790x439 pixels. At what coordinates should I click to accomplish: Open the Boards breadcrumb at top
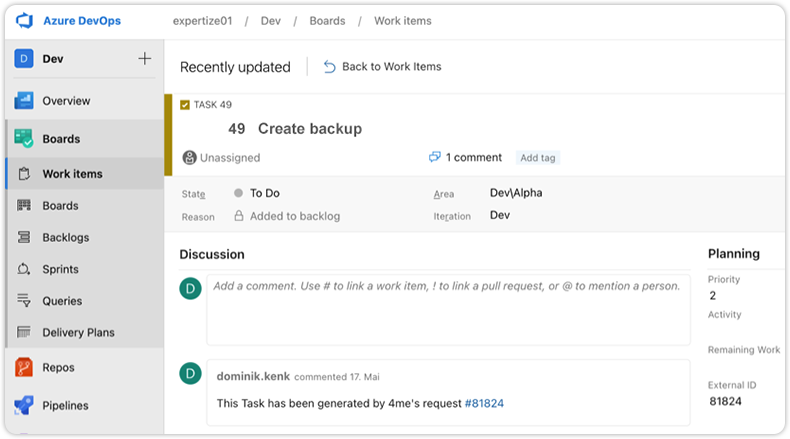tap(327, 21)
